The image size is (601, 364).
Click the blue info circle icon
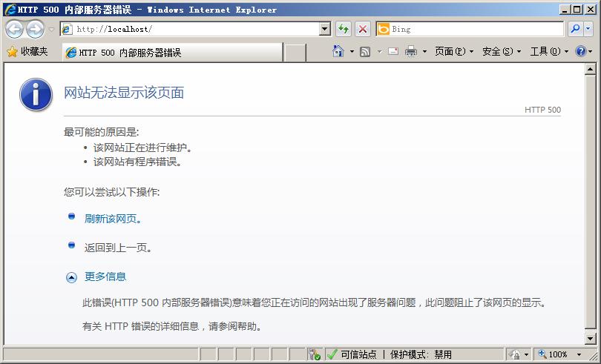click(x=36, y=94)
